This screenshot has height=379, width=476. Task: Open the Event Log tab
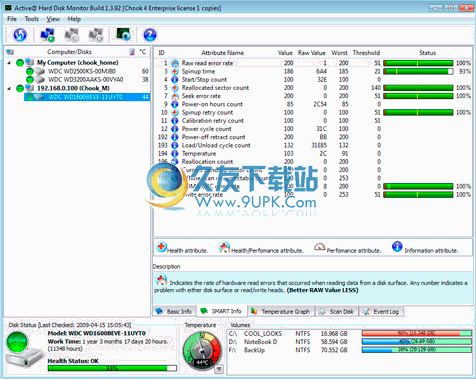[381, 311]
